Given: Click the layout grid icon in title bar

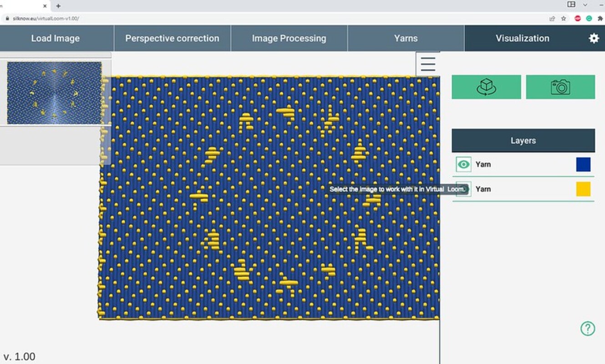Looking at the screenshot, I should coord(571,5).
